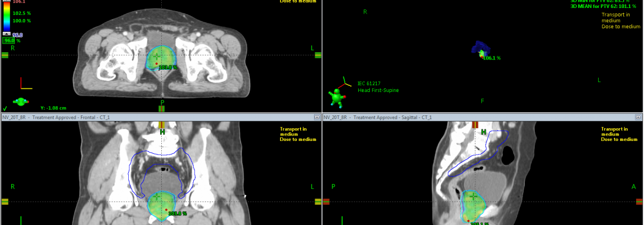Select the top H plane handle in frontal view
This screenshot has width=644, height=225.
point(162,124)
